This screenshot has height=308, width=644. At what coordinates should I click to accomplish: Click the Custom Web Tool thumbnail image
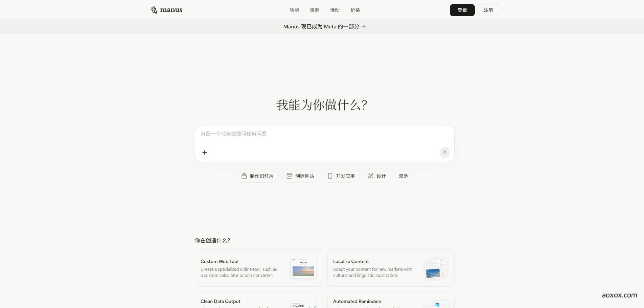pyautogui.click(x=303, y=268)
